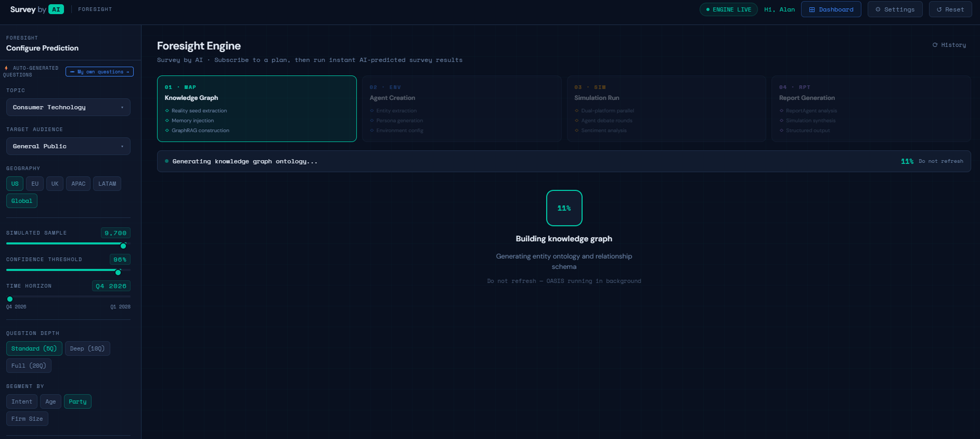The image size is (980, 439).
Task: Click the Foresight Engine title
Action: coord(198,46)
